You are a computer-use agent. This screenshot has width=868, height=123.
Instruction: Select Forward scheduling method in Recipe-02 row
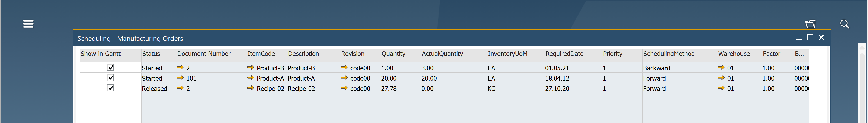point(680,88)
